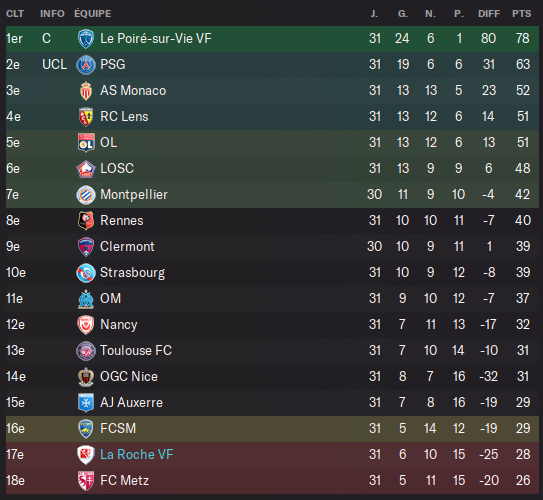Click the OGC Nice crest
The width and height of the screenshot is (543, 500).
pyautogui.click(x=86, y=377)
